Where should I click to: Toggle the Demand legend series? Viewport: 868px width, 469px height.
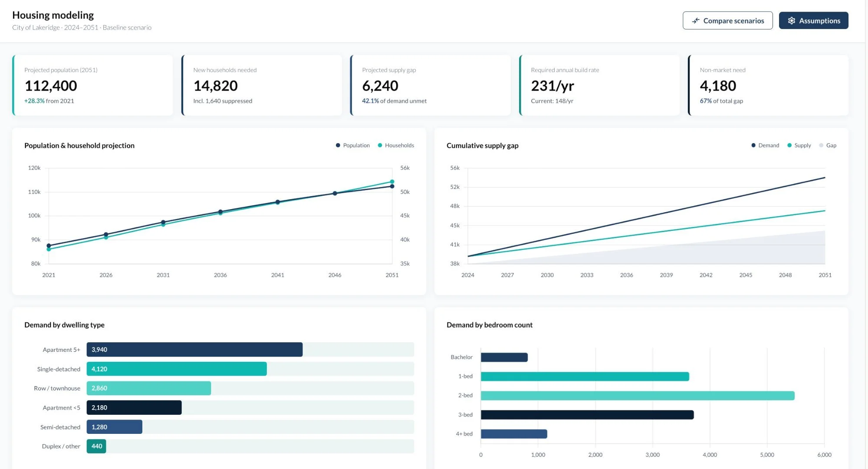768,145
